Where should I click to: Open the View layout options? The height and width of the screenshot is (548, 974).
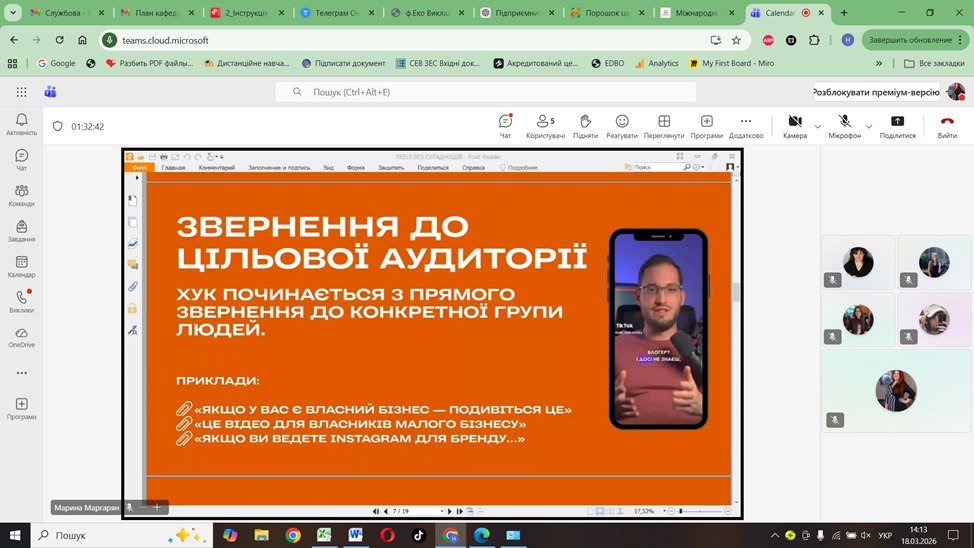coord(663,125)
